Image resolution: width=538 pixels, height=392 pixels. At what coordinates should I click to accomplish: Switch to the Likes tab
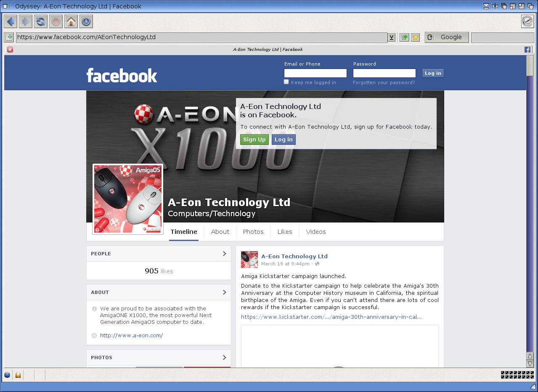tap(285, 232)
